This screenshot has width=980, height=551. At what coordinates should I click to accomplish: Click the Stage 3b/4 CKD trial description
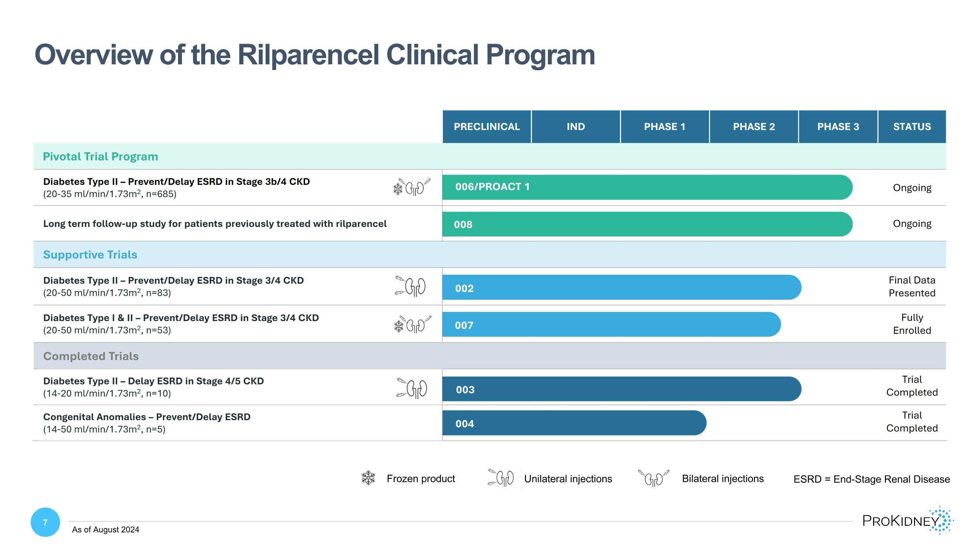coord(176,182)
